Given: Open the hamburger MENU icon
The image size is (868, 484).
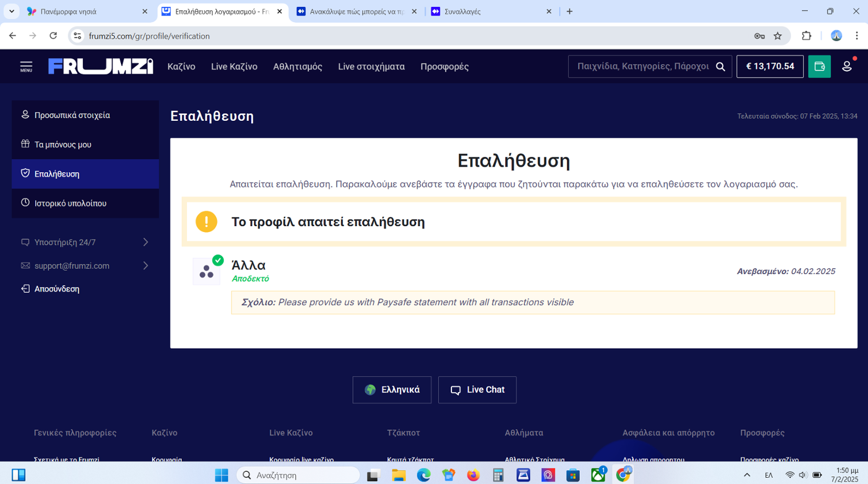Looking at the screenshot, I should pyautogui.click(x=26, y=66).
